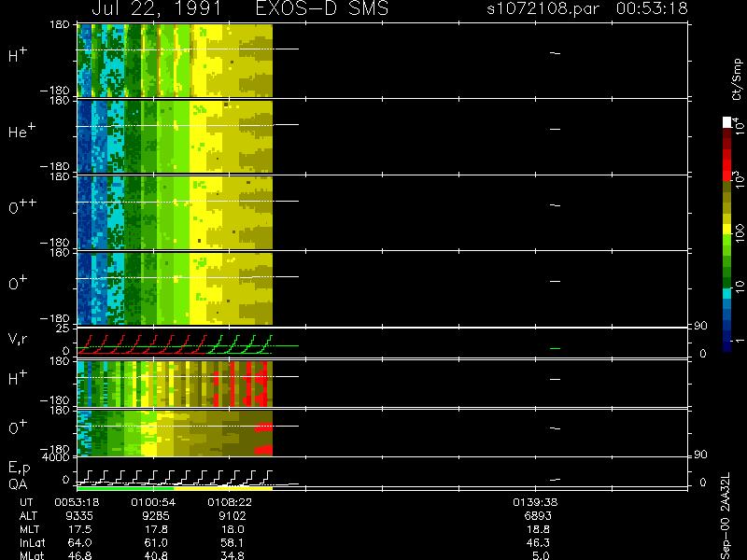Click the altitude value '9285'
747x560 pixels.
(x=156, y=516)
